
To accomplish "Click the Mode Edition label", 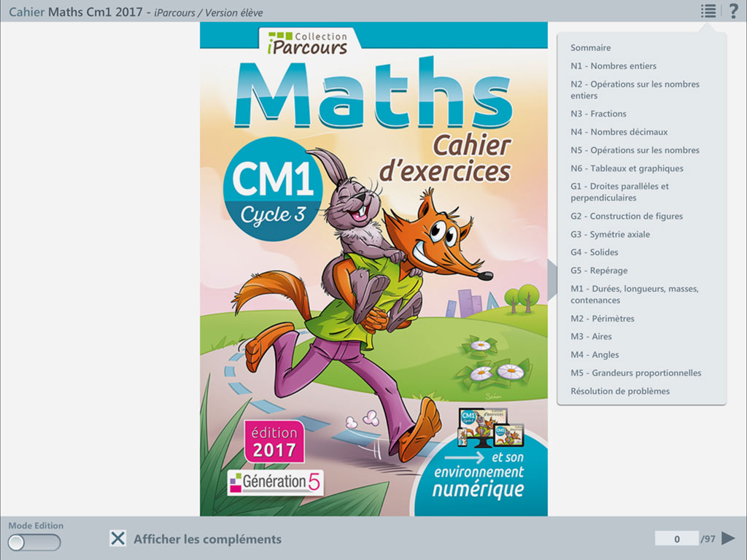I will (x=36, y=526).
